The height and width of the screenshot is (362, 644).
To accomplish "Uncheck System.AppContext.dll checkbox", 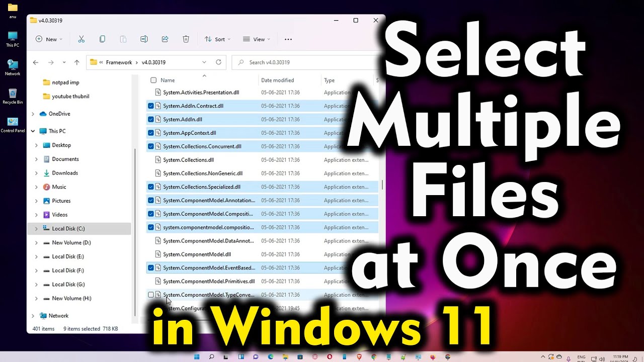I will [151, 133].
